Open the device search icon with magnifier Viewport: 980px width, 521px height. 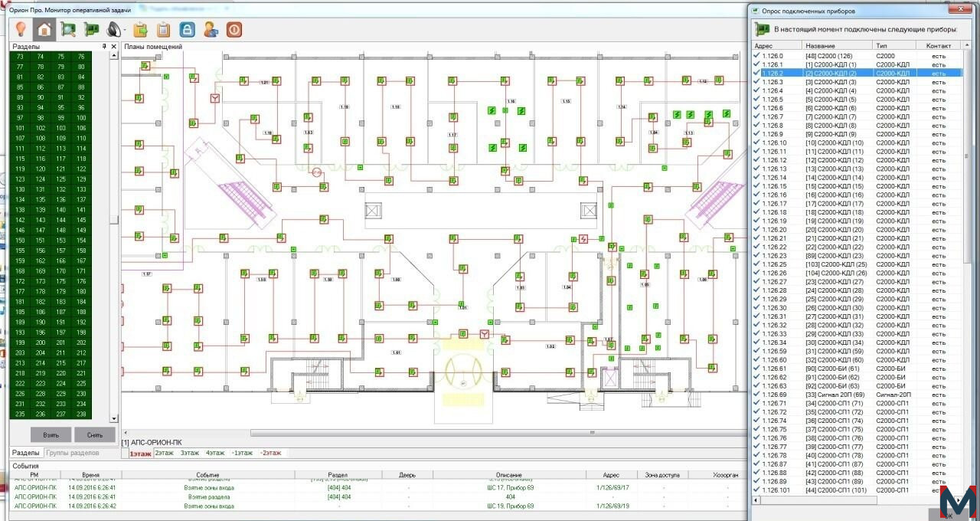pyautogui.click(x=69, y=29)
